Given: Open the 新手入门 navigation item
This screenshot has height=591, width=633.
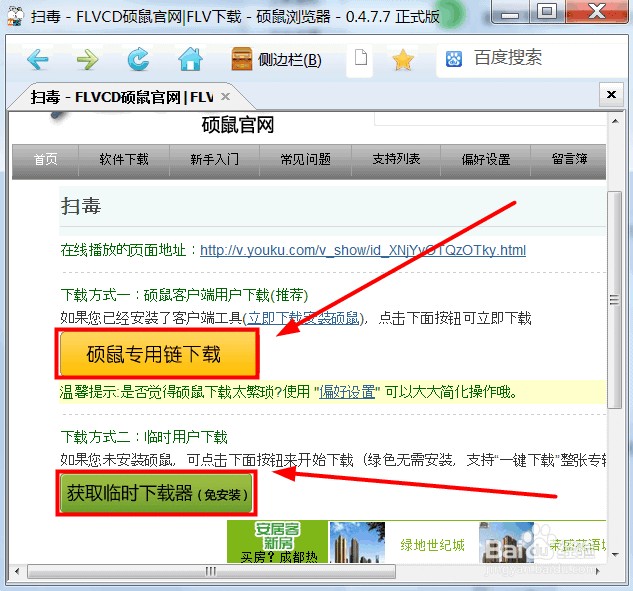Looking at the screenshot, I should click(214, 159).
